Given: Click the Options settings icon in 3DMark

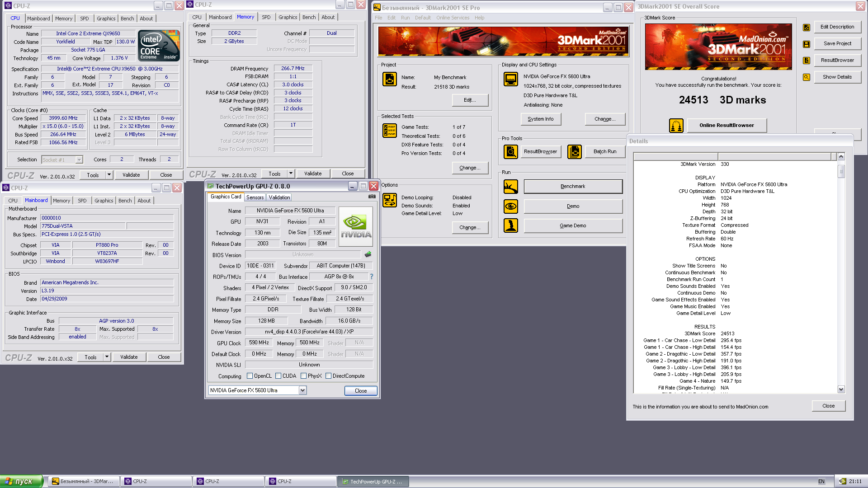Looking at the screenshot, I should point(390,200).
